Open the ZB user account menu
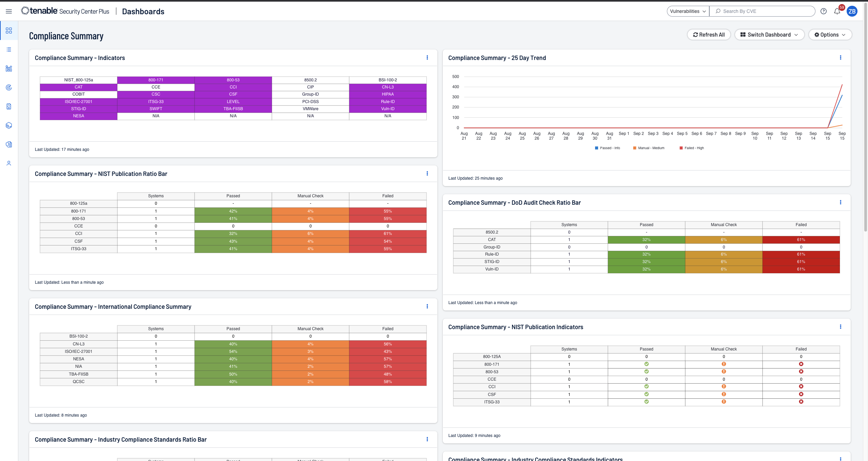868x461 pixels. pos(852,11)
